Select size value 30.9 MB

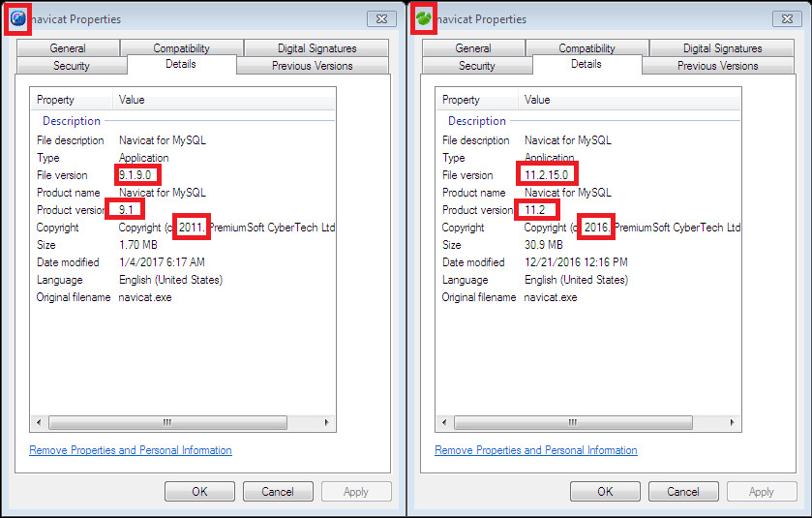coord(544,245)
